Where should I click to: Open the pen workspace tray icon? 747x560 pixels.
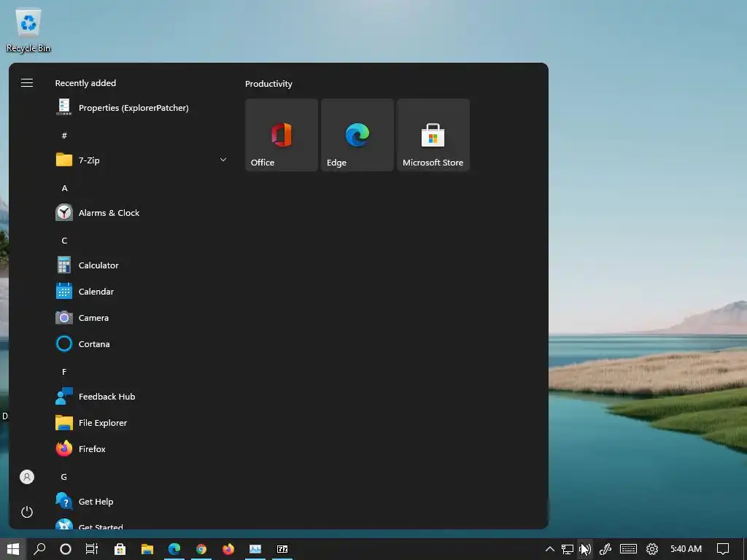[x=605, y=549]
